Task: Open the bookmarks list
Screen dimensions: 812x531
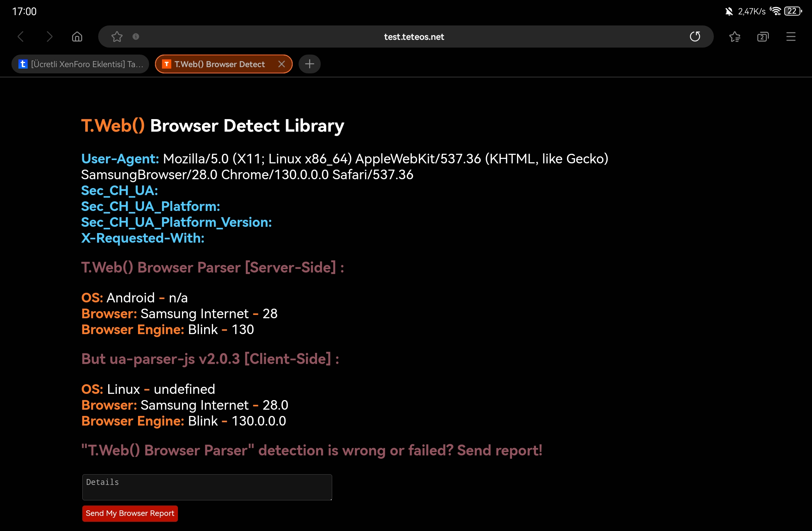Action: coord(734,37)
